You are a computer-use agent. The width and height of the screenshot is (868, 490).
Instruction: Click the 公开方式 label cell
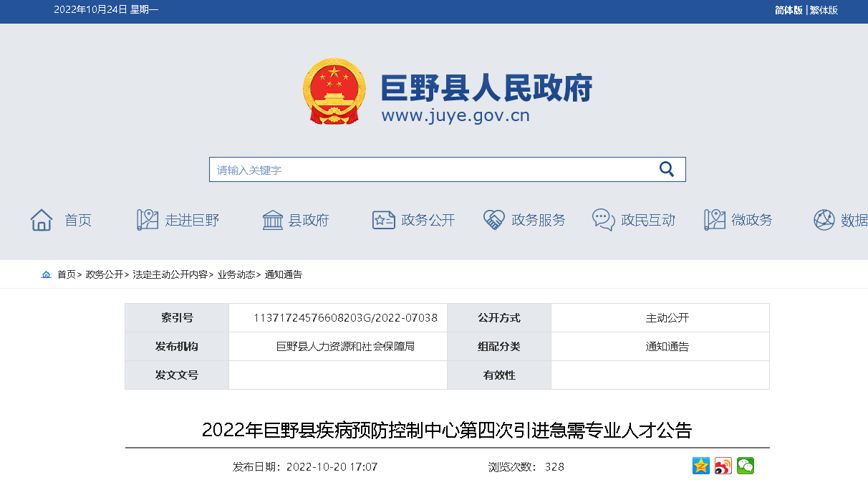tap(499, 318)
